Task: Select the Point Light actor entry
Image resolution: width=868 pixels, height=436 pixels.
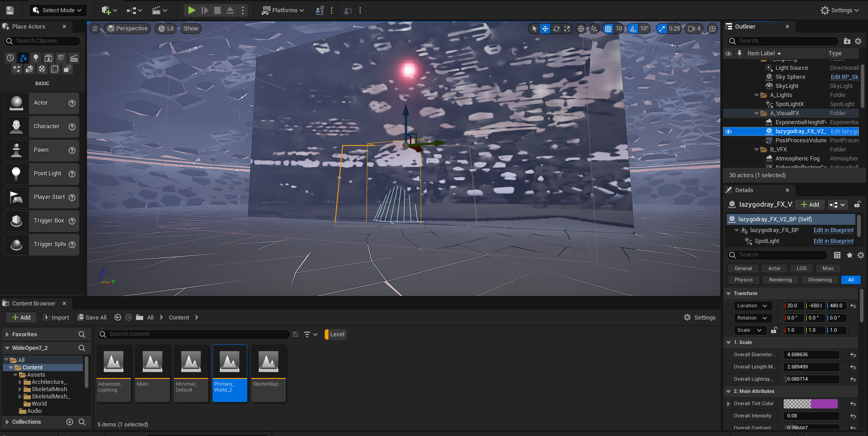Action: point(42,174)
